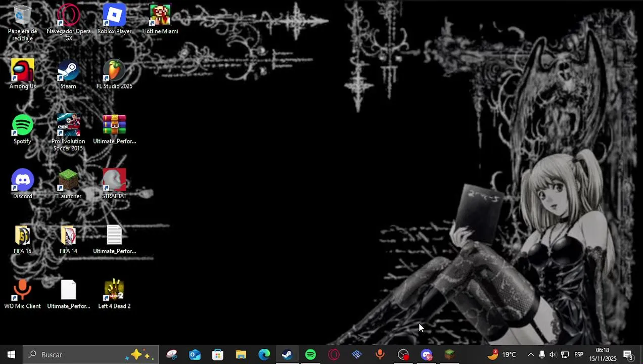Image resolution: width=643 pixels, height=364 pixels.
Task: Click the WO Mic Client desktop shortcut
Action: [x=22, y=295]
